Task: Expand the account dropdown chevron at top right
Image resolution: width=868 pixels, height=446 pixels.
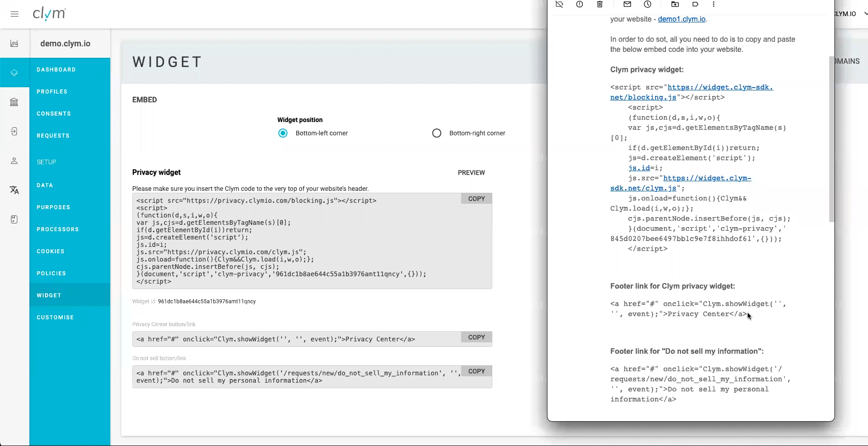Action: tap(865, 14)
